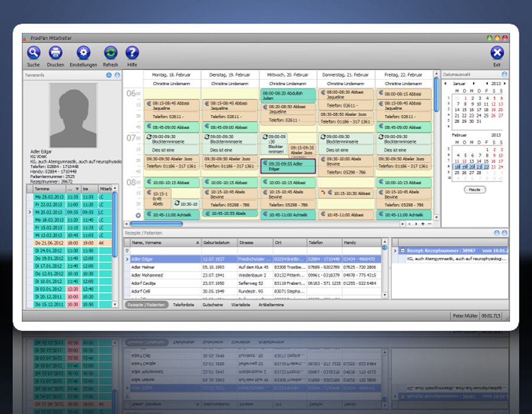
Task: Click the Strasse column header
Action: click(x=255, y=242)
